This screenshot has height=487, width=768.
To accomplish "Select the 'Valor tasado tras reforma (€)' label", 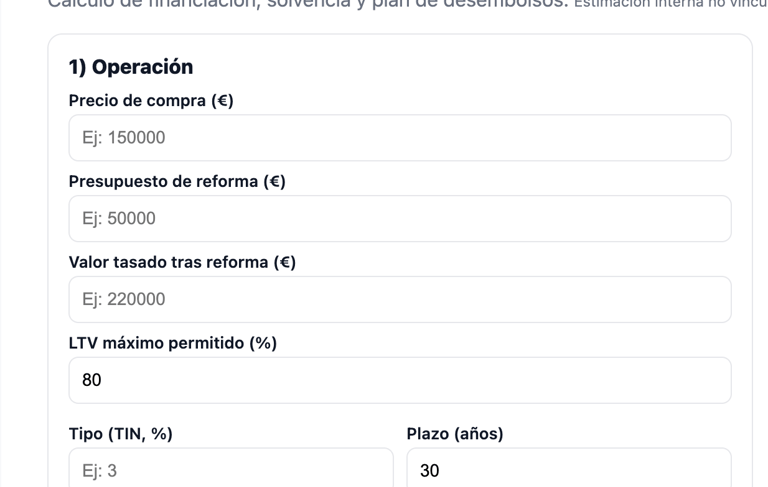I will coord(182,262).
